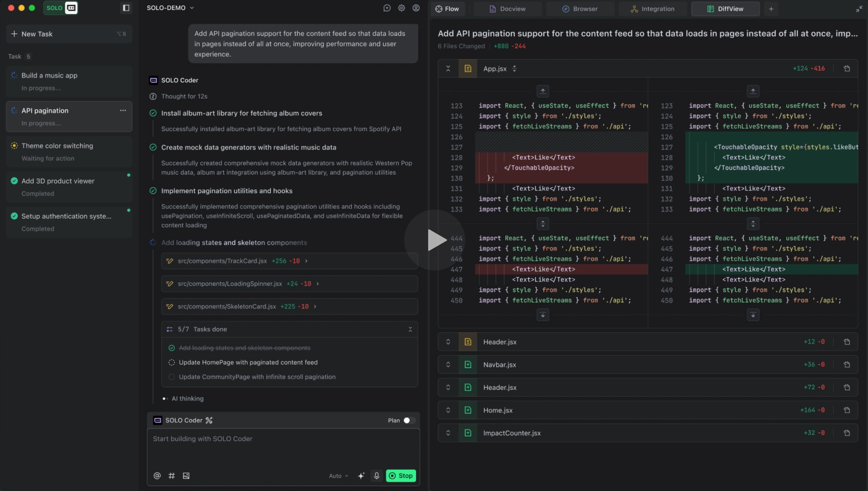Click the New Task button
868x491 pixels.
(x=69, y=34)
